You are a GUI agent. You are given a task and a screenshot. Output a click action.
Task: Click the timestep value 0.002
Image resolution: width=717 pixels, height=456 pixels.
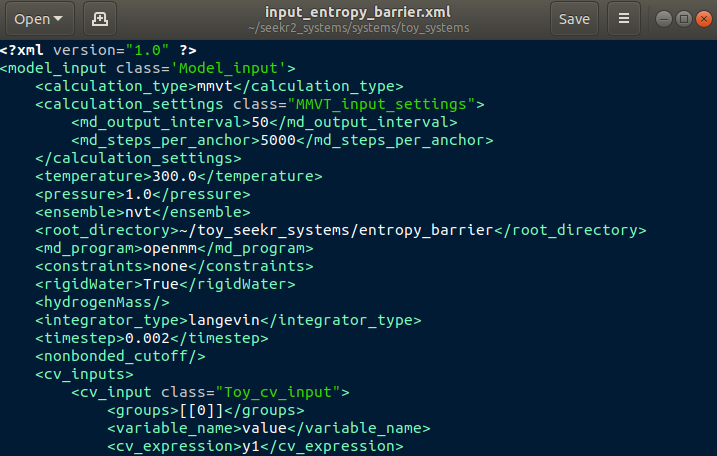click(147, 338)
